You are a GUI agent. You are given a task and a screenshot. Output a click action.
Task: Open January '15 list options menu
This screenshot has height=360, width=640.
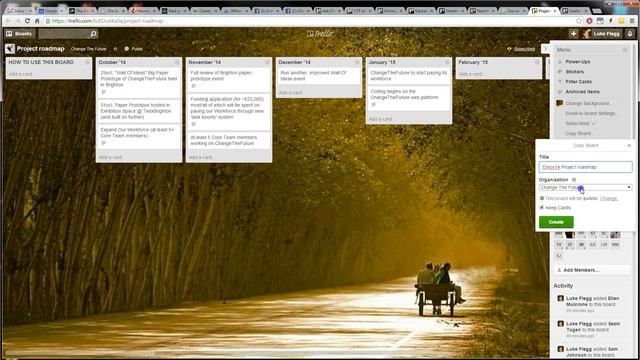[447, 62]
